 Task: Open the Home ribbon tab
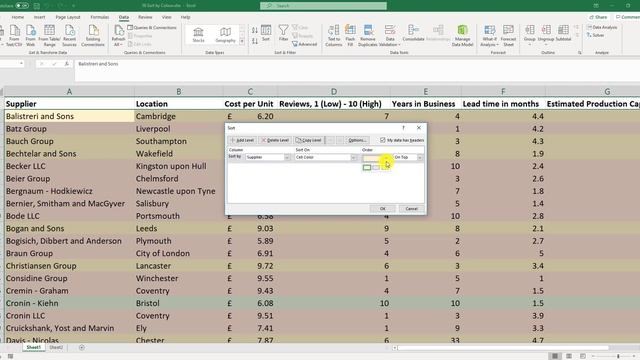pos(18,17)
